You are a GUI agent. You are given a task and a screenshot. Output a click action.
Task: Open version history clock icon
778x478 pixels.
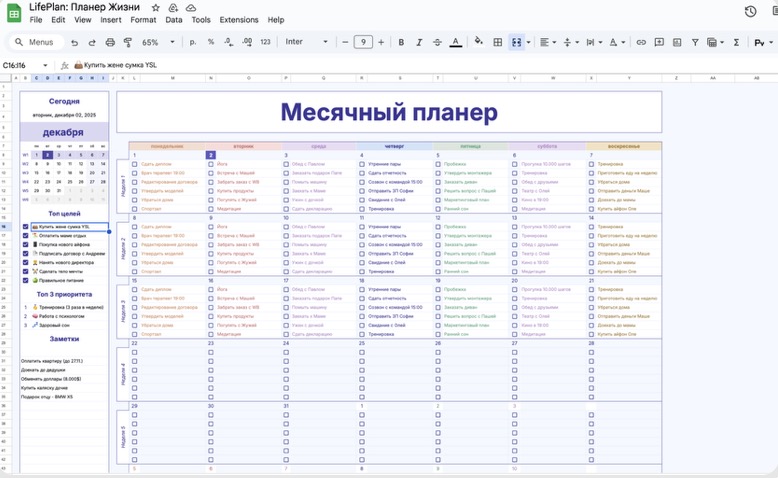[750, 11]
